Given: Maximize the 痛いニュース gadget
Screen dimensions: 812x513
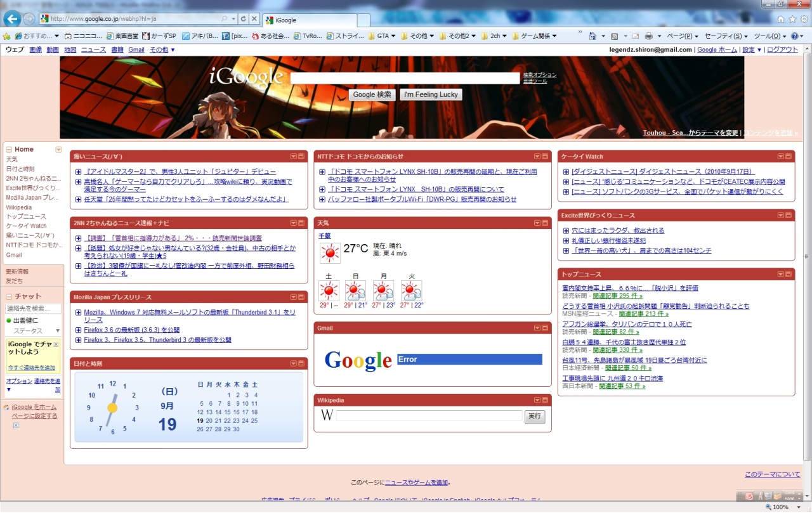Looking at the screenshot, I should (301, 156).
